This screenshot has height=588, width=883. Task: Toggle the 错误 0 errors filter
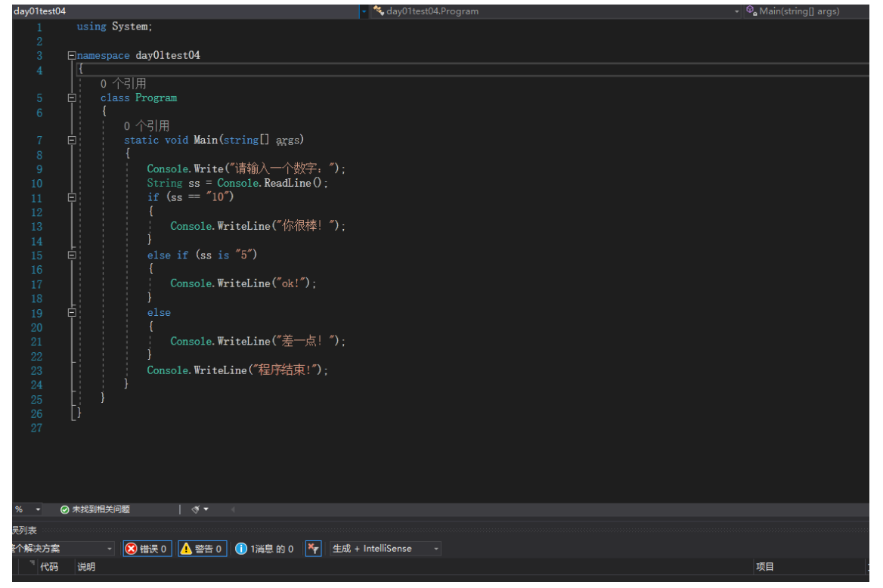[147, 549]
